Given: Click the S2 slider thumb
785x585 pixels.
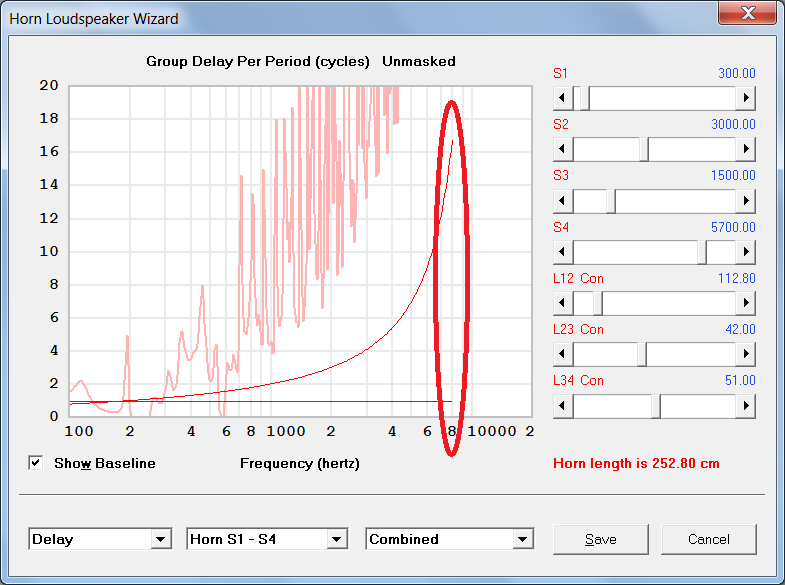Looking at the screenshot, I should [x=644, y=149].
